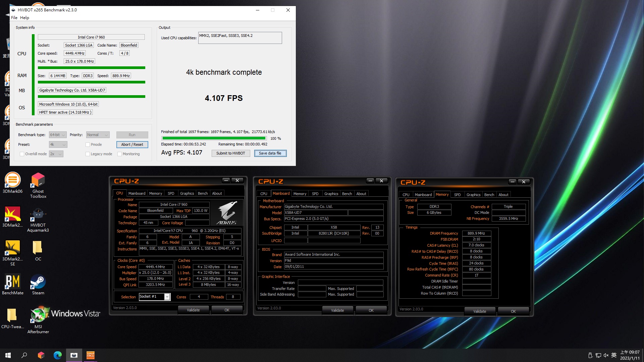Switch to CPU tab in Mainboard CPU-Z window
644x362 pixels.
coord(264,194)
